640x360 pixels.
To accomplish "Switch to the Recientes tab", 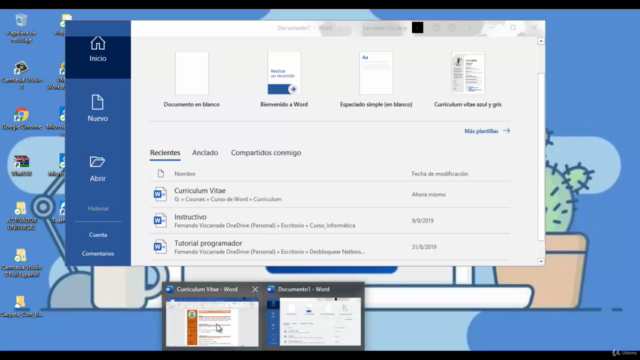I will tap(165, 153).
